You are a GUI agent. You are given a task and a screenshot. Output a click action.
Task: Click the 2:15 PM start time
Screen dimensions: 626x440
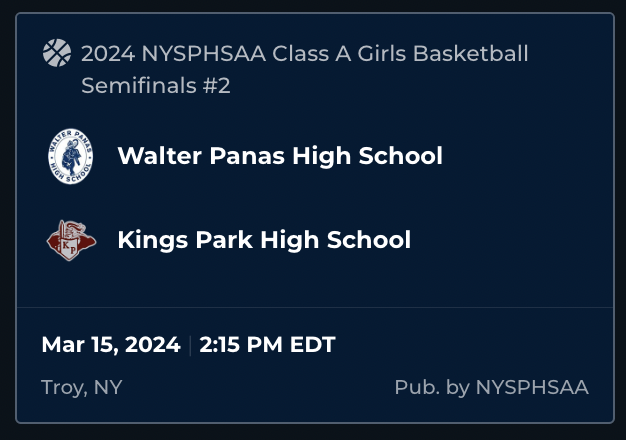click(242, 346)
